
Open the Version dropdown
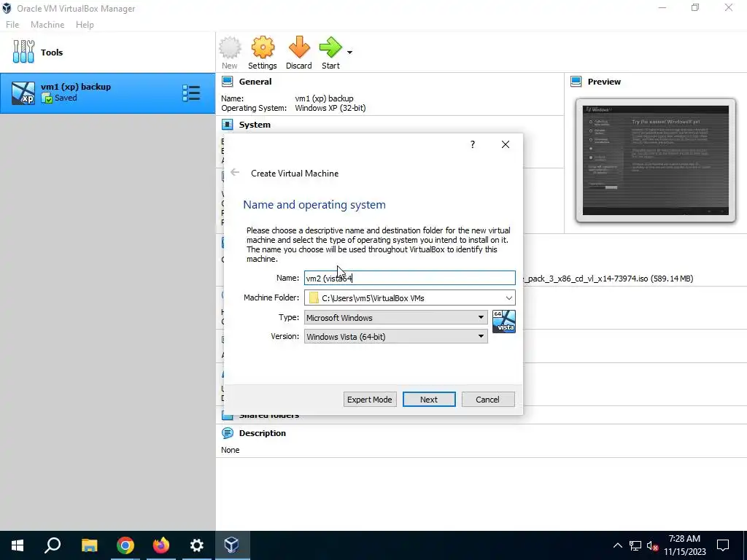pyautogui.click(x=395, y=337)
